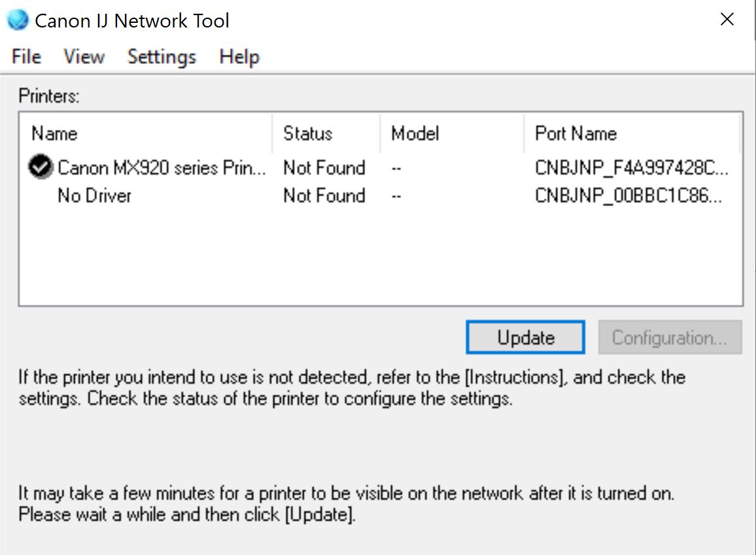Select the Canon MX920 series printer row
756x555 pixels.
point(162,168)
